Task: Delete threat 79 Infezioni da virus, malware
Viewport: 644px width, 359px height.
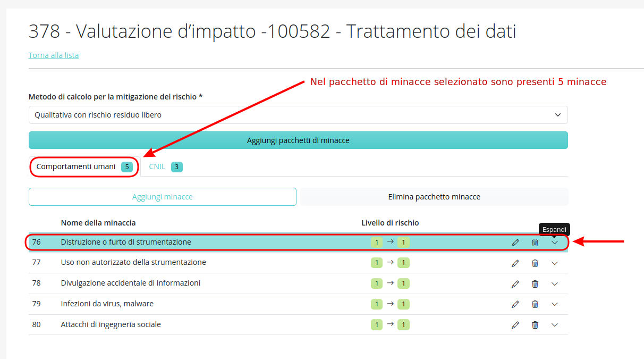Action: coord(535,304)
